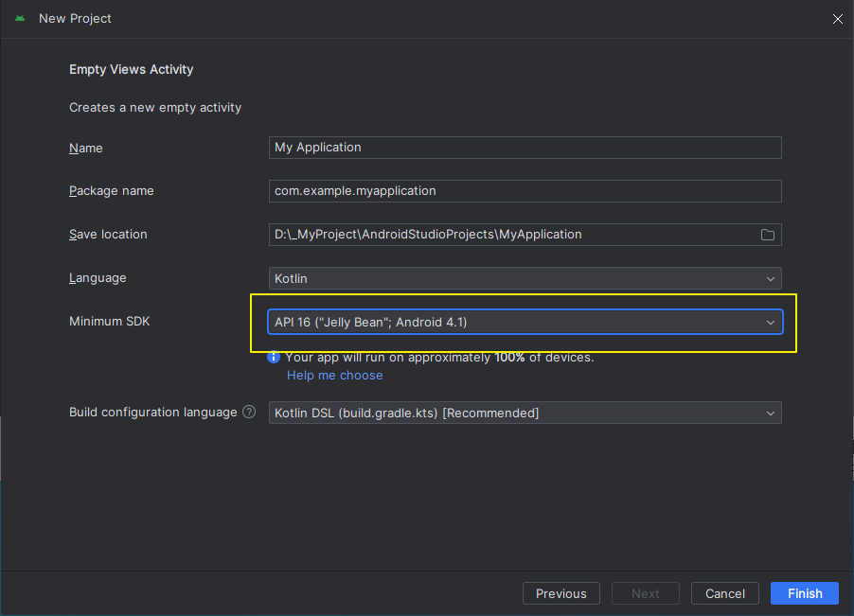854x616 pixels.
Task: Click the Name field with My Application
Action: click(525, 148)
